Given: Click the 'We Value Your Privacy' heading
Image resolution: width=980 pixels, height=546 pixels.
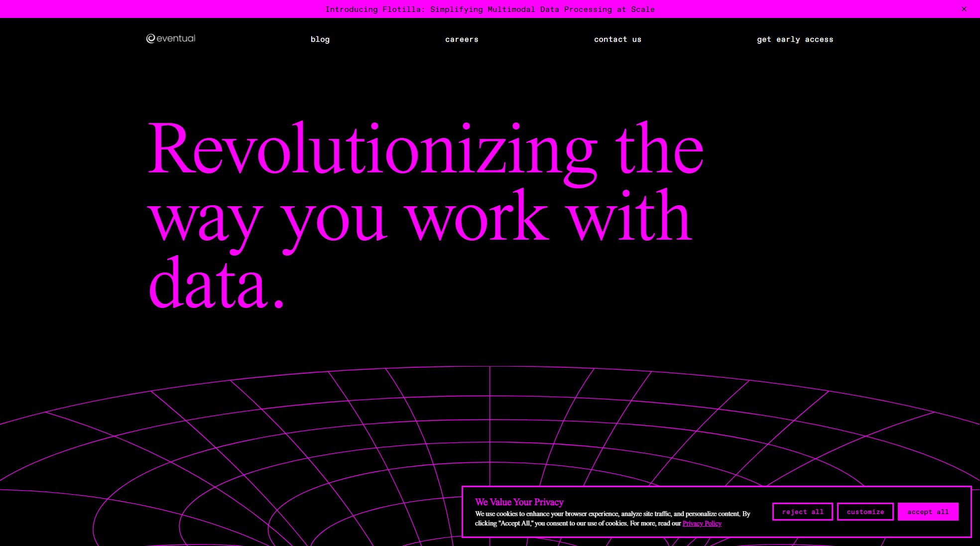Looking at the screenshot, I should (519, 502).
